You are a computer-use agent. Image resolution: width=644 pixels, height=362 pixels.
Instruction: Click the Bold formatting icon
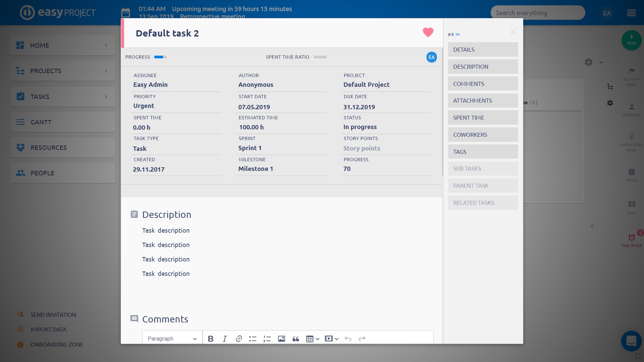click(211, 339)
